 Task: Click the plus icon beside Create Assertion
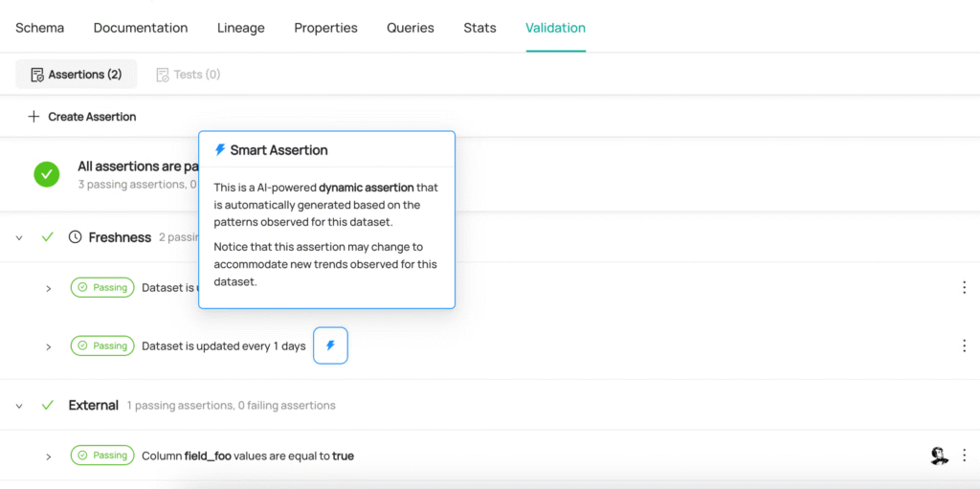pyautogui.click(x=33, y=117)
